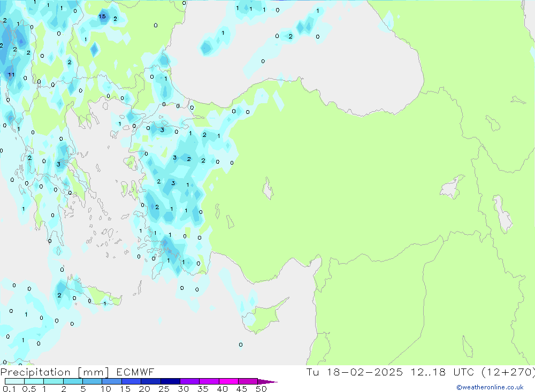Click the '15' precipitation value on the map
Viewport: 535px width, 392px height.
tap(102, 17)
